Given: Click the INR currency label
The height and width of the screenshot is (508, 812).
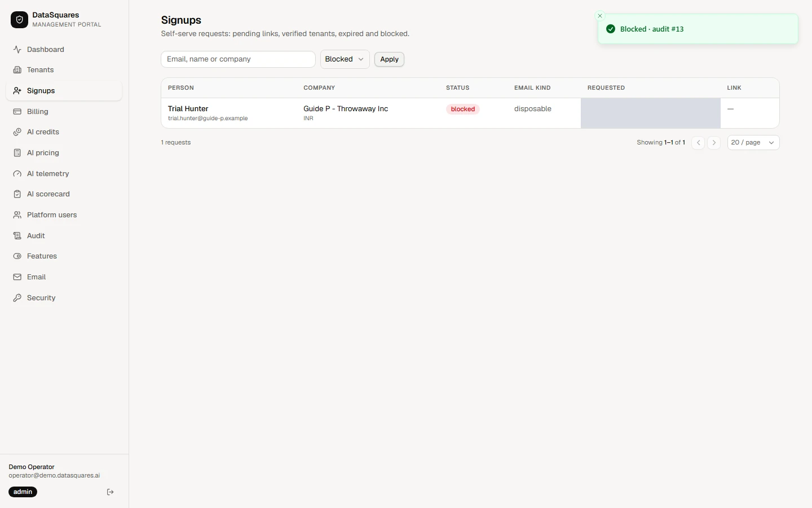Looking at the screenshot, I should tap(308, 119).
